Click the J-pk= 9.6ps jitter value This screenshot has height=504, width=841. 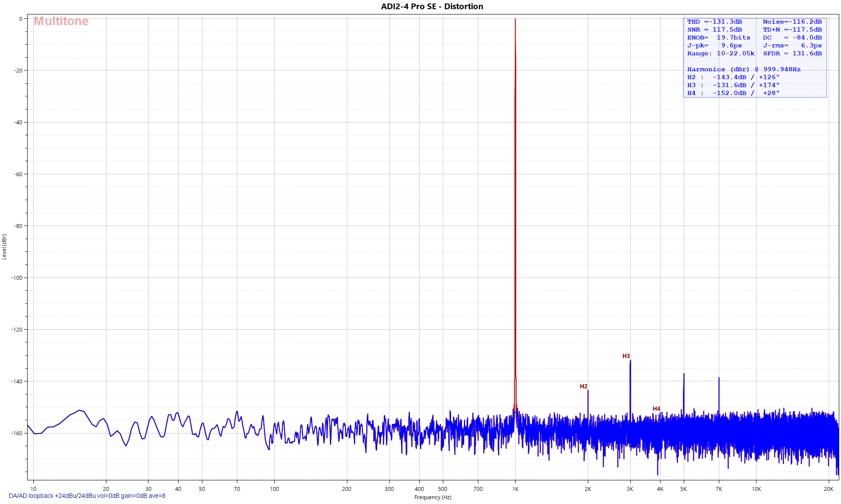tap(714, 45)
